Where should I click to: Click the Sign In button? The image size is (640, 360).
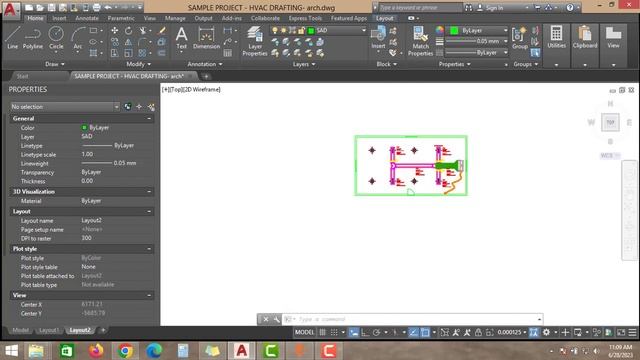[x=490, y=8]
